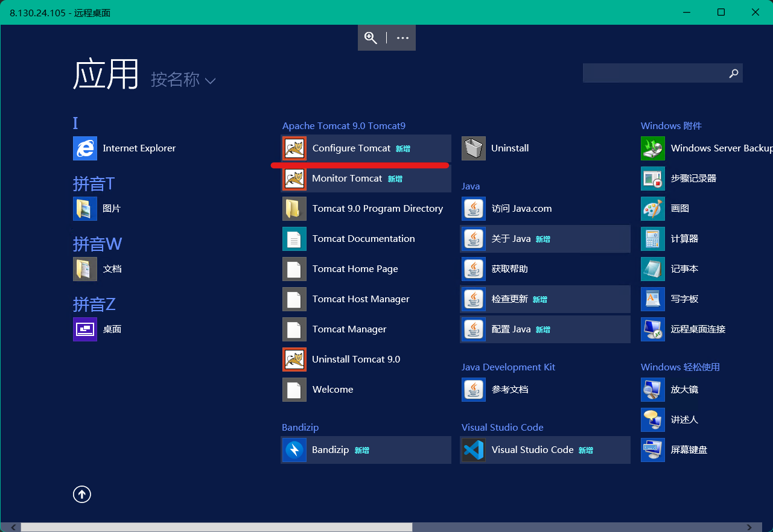Viewport: 773px width, 532px height.
Task: Open 远程桌面连接 icon
Action: click(x=653, y=329)
